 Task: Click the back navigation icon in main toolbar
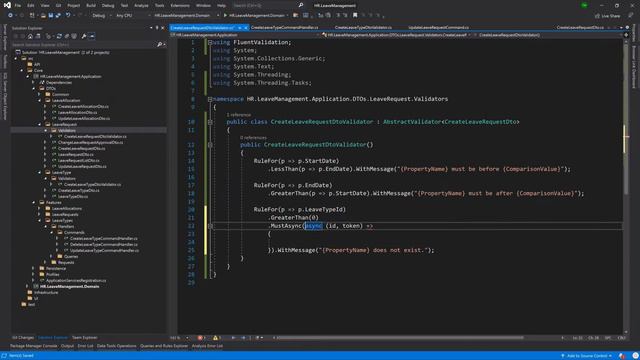[x=10, y=16]
